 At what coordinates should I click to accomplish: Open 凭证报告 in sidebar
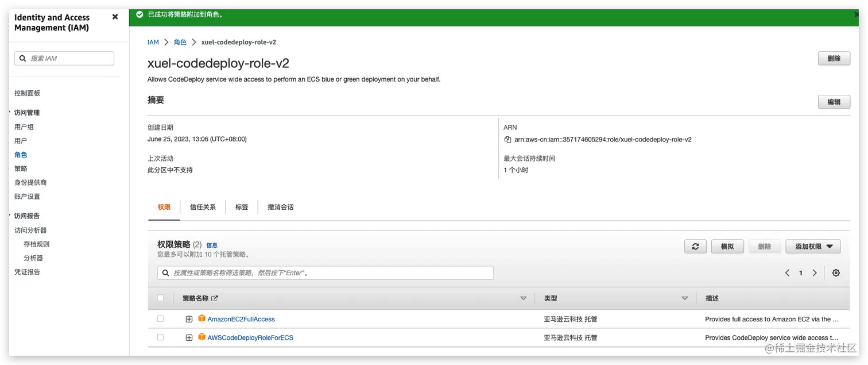coord(27,272)
